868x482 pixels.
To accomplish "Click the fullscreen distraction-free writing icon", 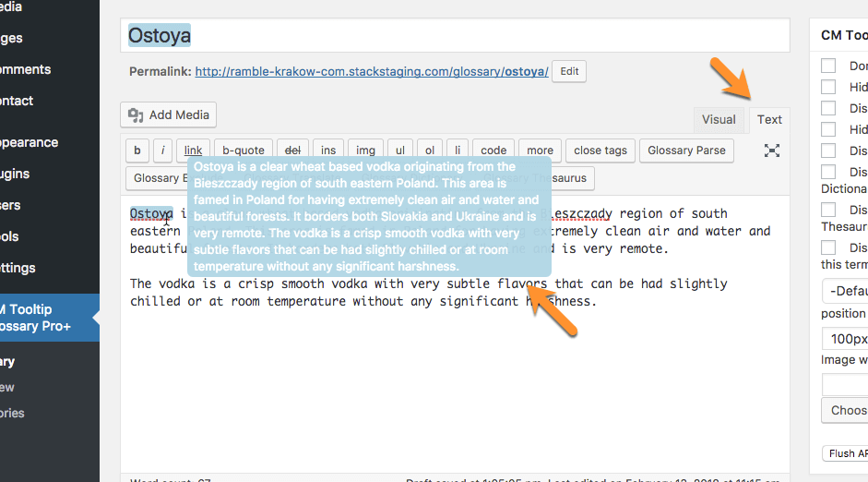I will click(x=772, y=151).
